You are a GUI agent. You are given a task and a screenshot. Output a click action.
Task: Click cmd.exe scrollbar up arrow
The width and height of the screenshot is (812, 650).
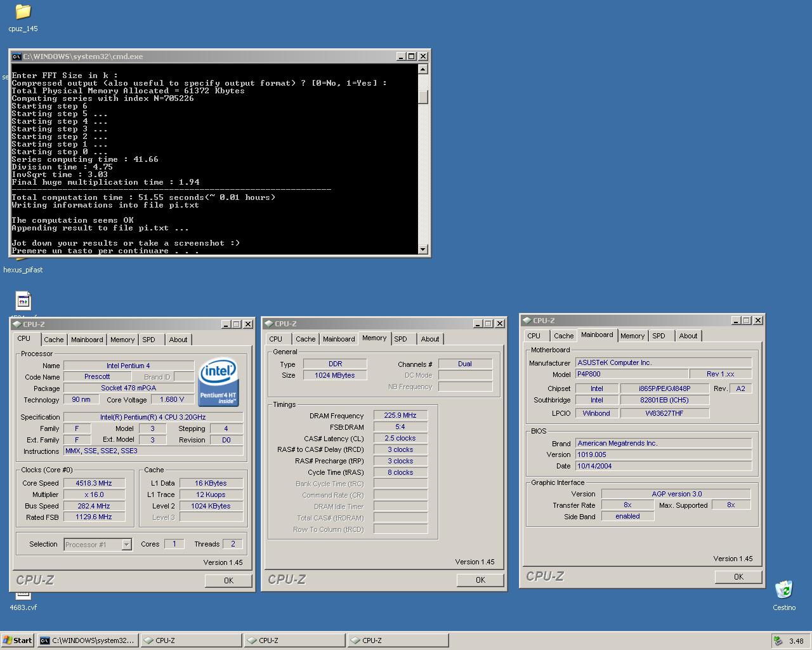(x=423, y=69)
